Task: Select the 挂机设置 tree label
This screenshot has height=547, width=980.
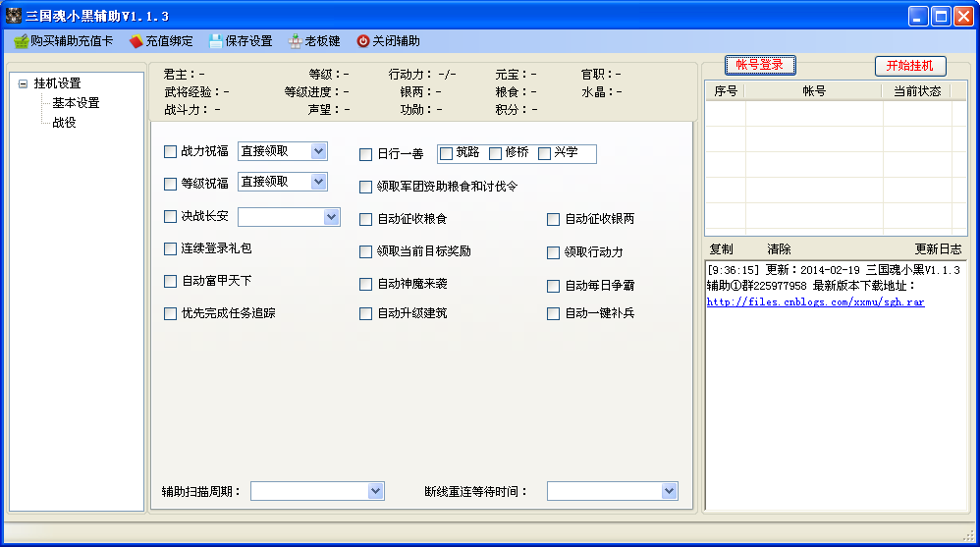Action: coord(57,83)
